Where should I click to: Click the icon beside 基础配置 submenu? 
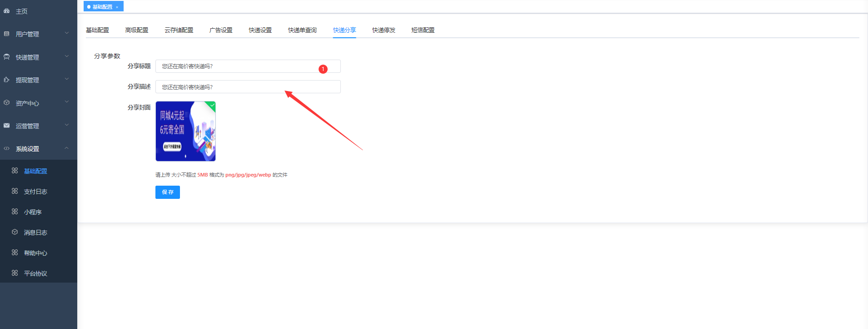(x=15, y=171)
